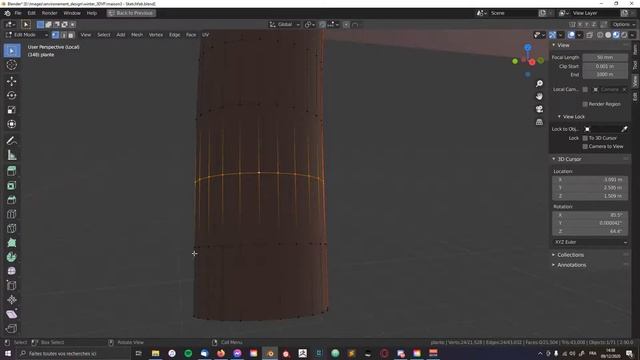Image resolution: width=640 pixels, height=360 pixels.
Task: Select the Loop Cut tool
Action: (11, 214)
